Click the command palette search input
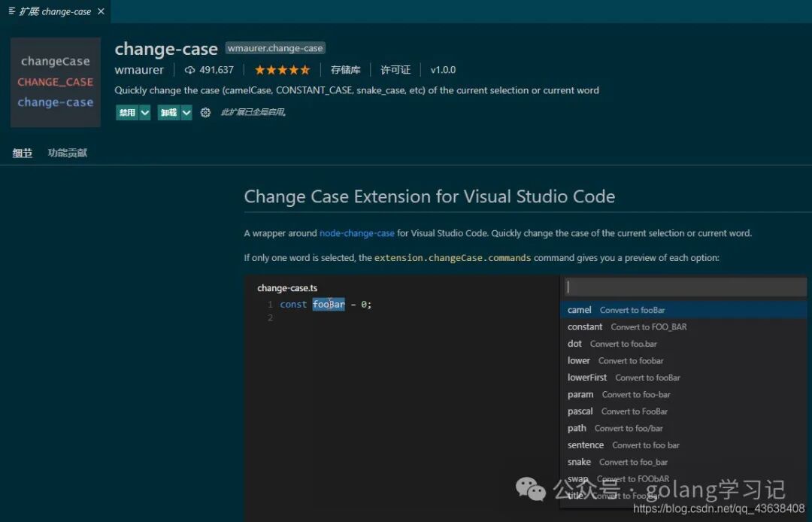The height and width of the screenshot is (522, 812). [683, 287]
